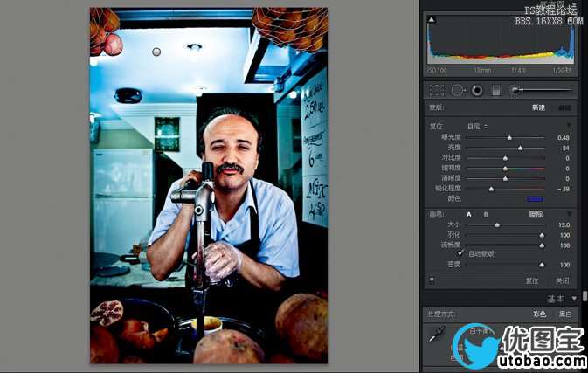Click the 18mm focal length text
Image resolution: width=588 pixels, height=373 pixels.
coord(482,71)
